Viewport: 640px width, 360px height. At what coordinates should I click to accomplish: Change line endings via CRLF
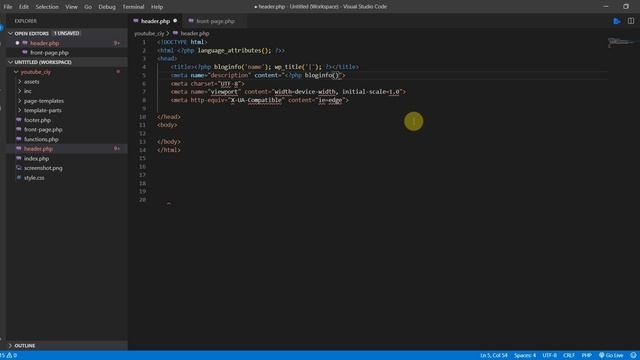569,355
